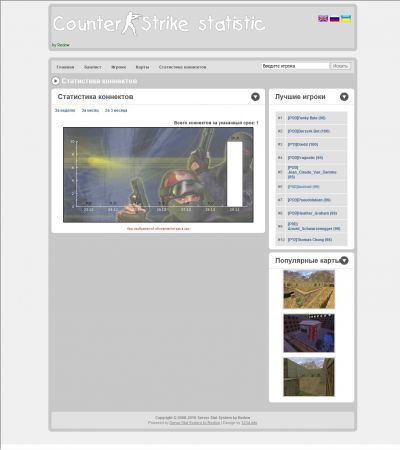400x450 pixels.
Task: Open the third popular map thumbnail, the green walls
Action: 309,377
